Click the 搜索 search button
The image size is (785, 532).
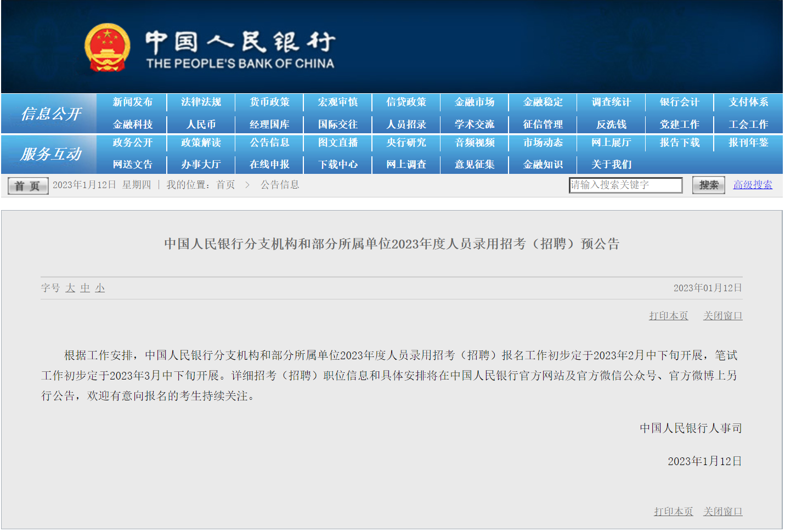pos(708,185)
